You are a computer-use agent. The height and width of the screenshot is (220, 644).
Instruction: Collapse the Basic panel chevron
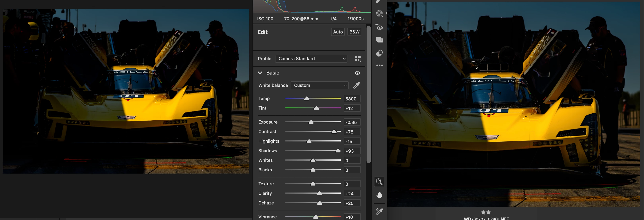click(260, 73)
